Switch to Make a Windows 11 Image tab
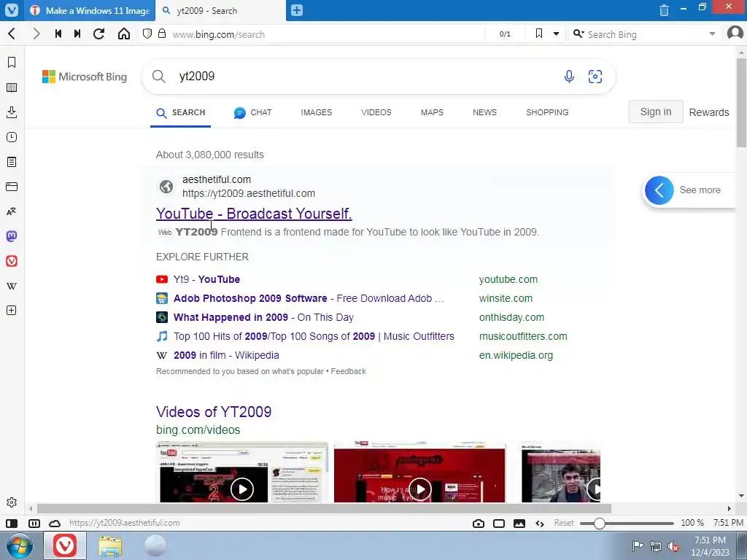 pyautogui.click(x=90, y=10)
